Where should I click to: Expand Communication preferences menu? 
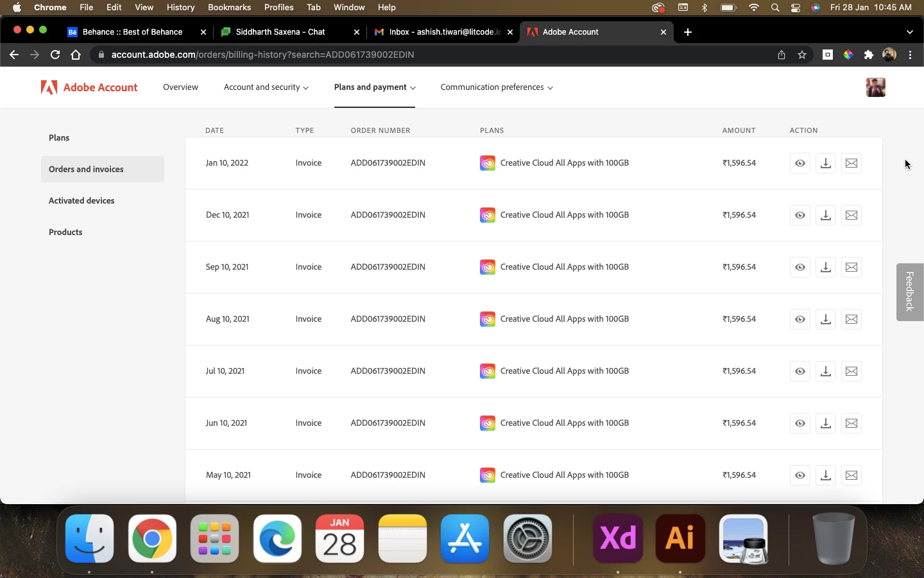click(x=497, y=87)
